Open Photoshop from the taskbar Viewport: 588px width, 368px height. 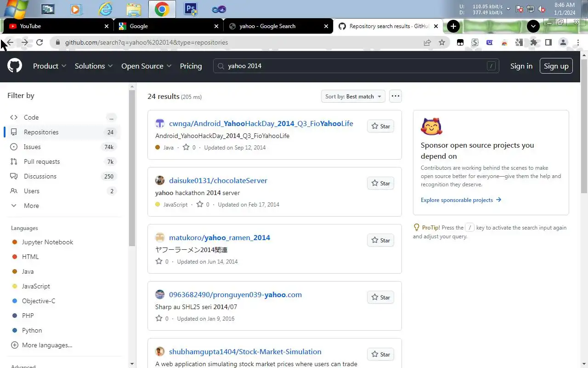(x=190, y=9)
